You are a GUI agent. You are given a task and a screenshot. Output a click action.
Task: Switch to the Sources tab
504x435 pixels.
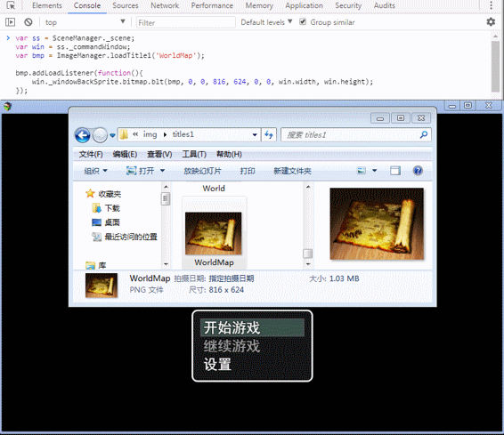(x=126, y=5)
